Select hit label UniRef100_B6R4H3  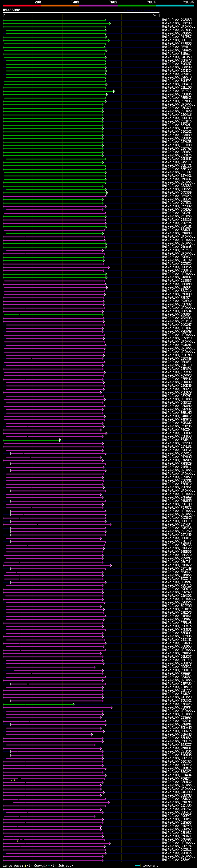177,734
